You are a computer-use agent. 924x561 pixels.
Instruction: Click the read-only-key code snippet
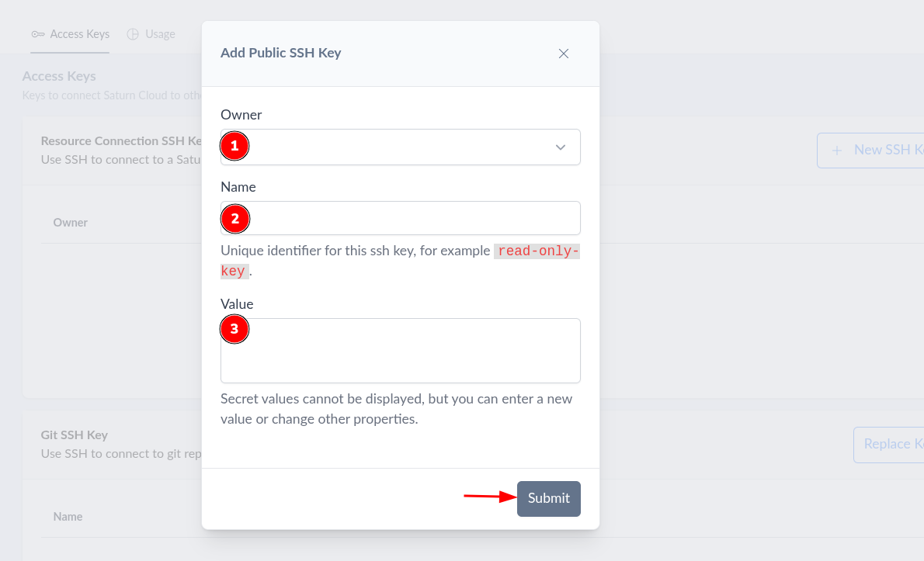point(537,251)
